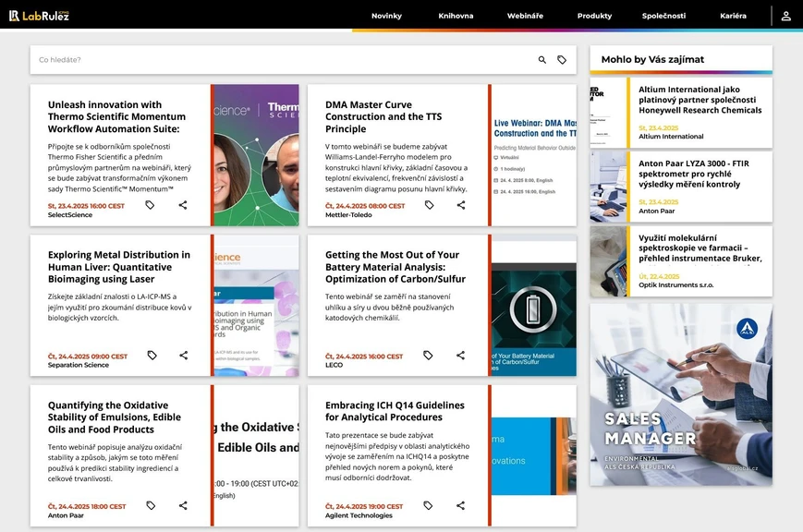Click the search magnifier icon
This screenshot has width=803, height=532.
pyautogui.click(x=541, y=60)
